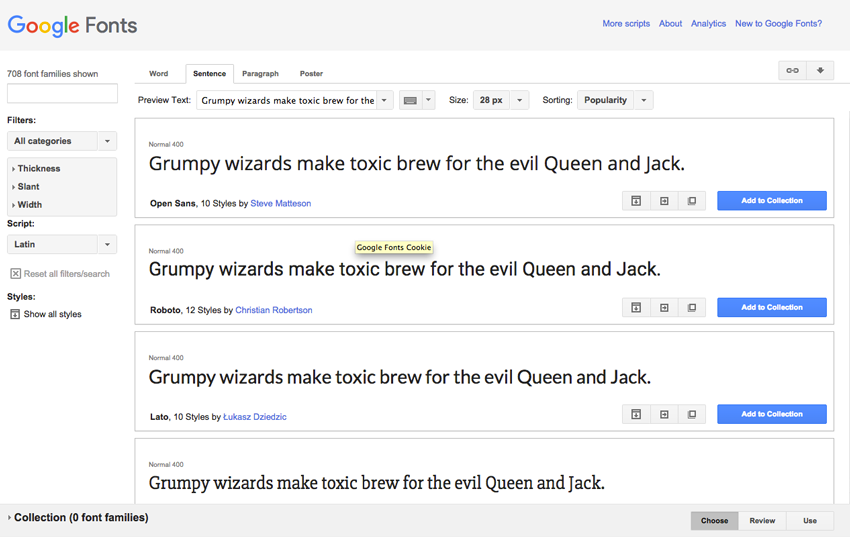Viewport: 850px width, 537px height.
Task: Click the font search input field
Action: pyautogui.click(x=62, y=94)
